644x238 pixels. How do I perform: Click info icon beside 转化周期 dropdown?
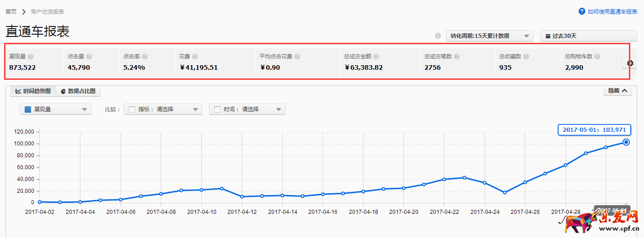pos(438,36)
